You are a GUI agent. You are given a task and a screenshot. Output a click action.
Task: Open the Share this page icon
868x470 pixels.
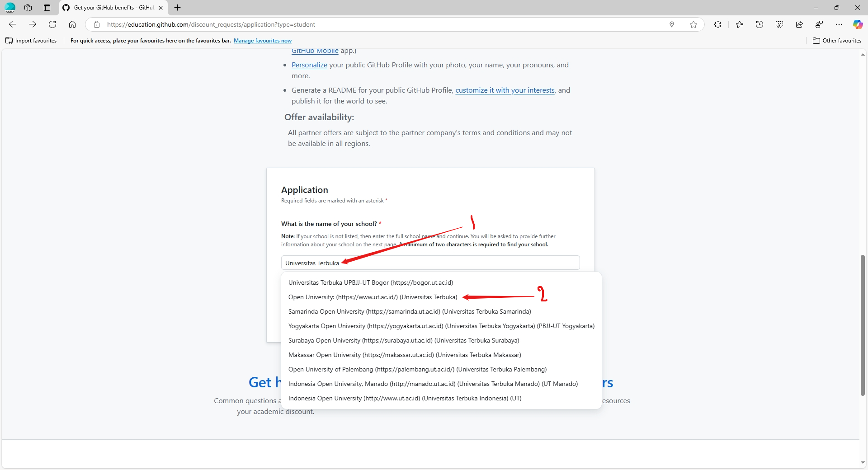[x=799, y=24]
